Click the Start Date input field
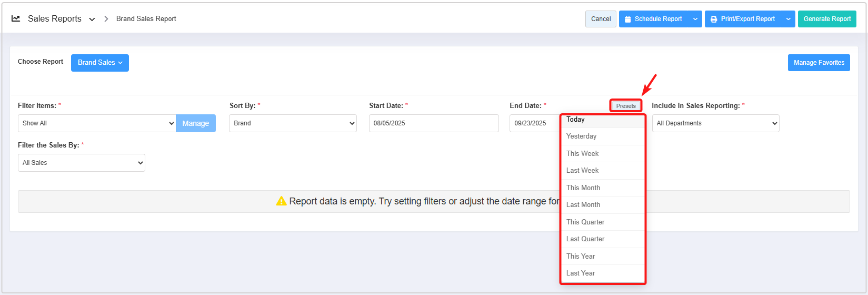The width and height of the screenshot is (868, 295). click(x=434, y=123)
